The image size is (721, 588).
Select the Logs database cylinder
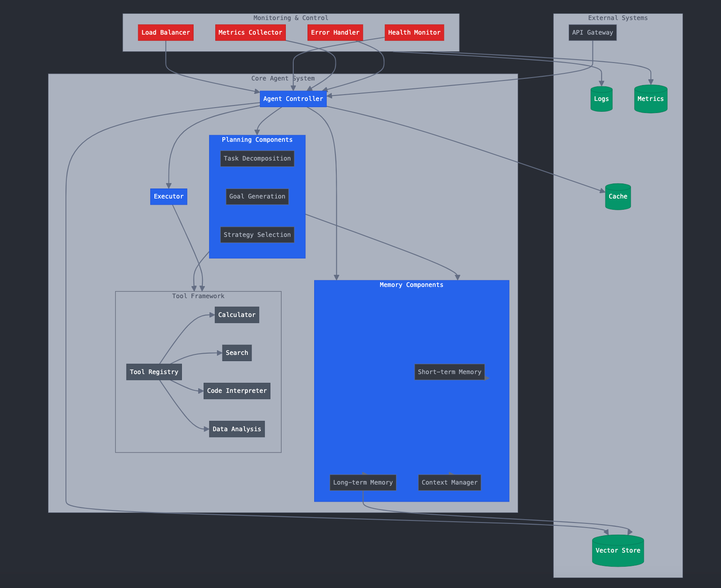[x=602, y=99]
